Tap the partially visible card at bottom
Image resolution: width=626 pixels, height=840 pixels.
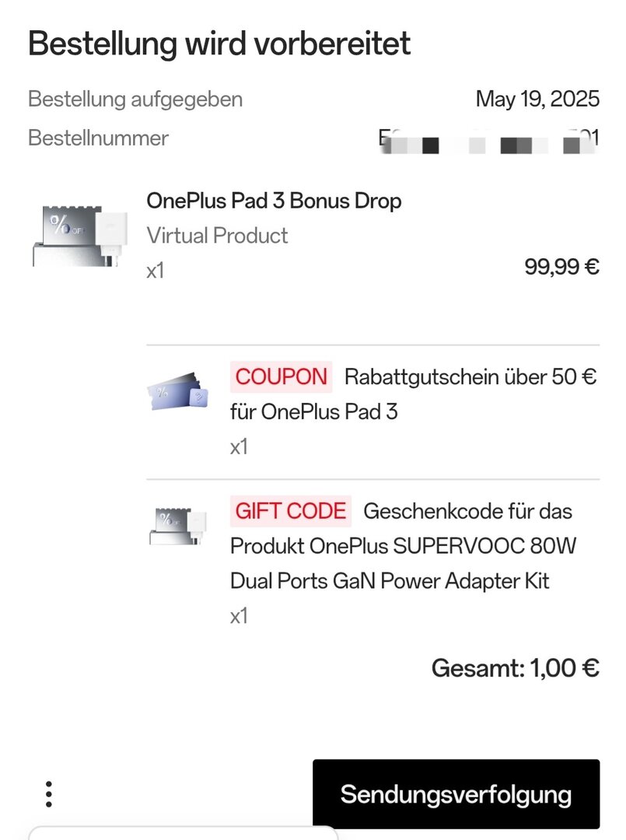tap(184, 833)
